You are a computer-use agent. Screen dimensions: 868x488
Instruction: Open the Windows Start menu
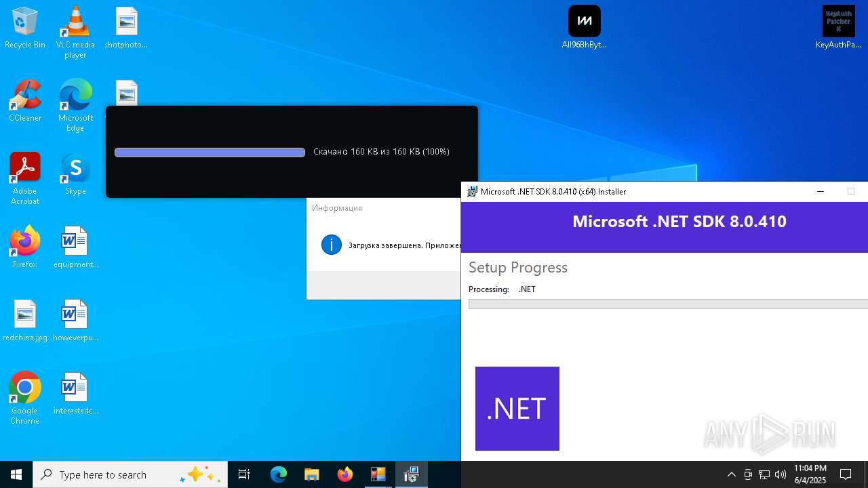tap(16, 474)
